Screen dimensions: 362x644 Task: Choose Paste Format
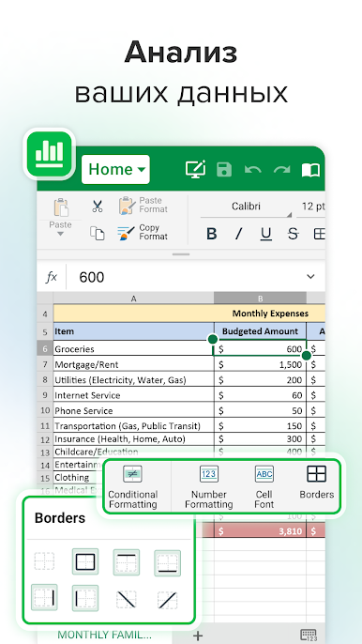(x=143, y=206)
